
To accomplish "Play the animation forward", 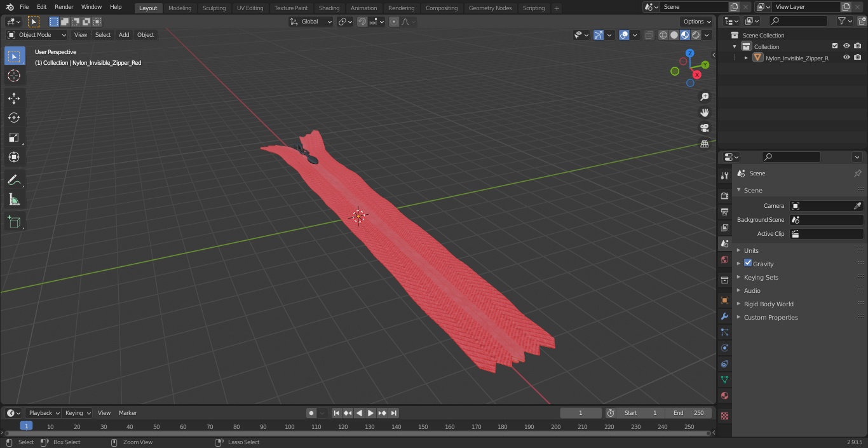I will tap(370, 413).
